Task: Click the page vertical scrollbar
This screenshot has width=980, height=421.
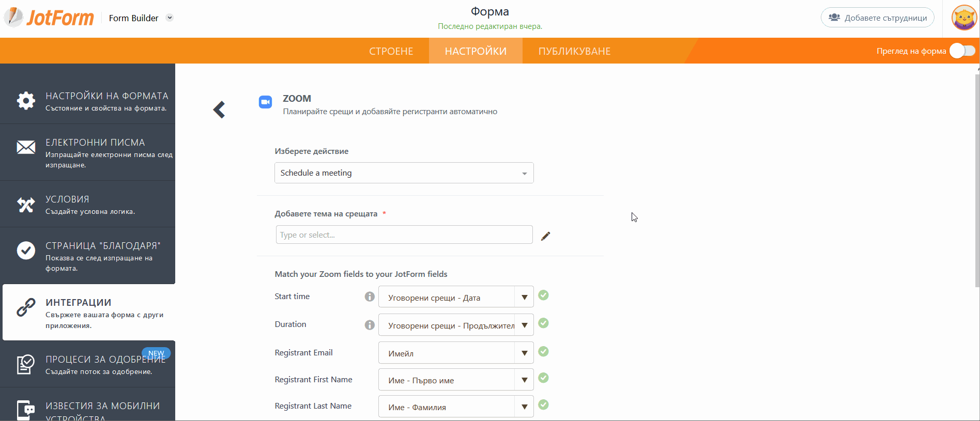Action: [977, 181]
